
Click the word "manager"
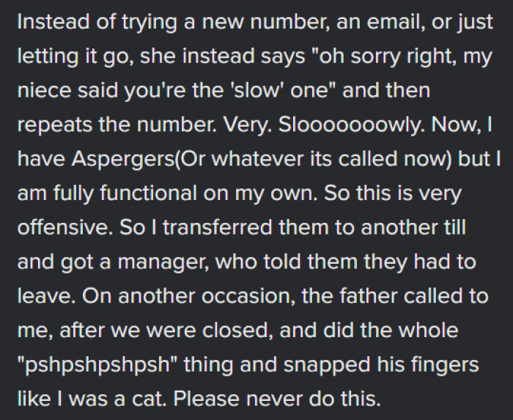(x=162, y=262)
